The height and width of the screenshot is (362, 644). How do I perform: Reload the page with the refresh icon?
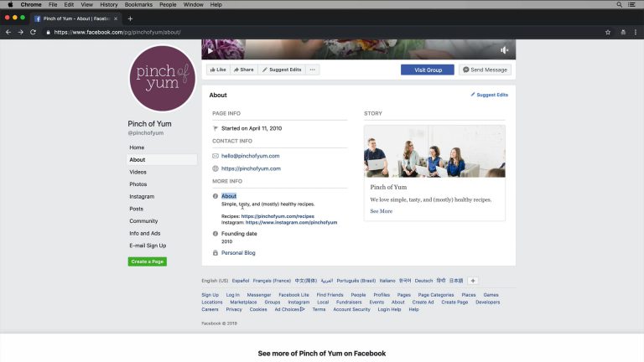point(33,32)
